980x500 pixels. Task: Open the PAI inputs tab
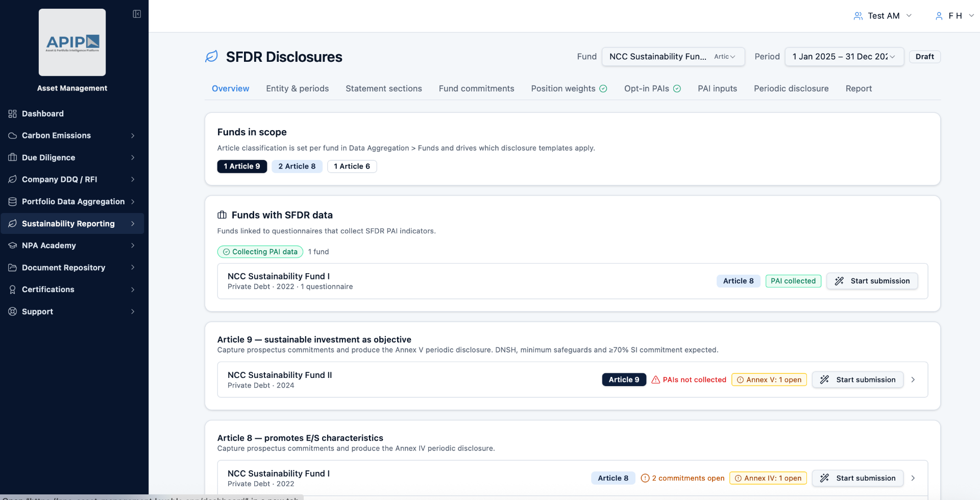point(718,88)
